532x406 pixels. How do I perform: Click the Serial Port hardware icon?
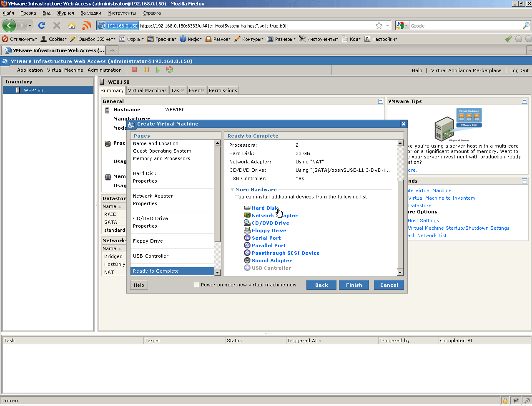247,238
